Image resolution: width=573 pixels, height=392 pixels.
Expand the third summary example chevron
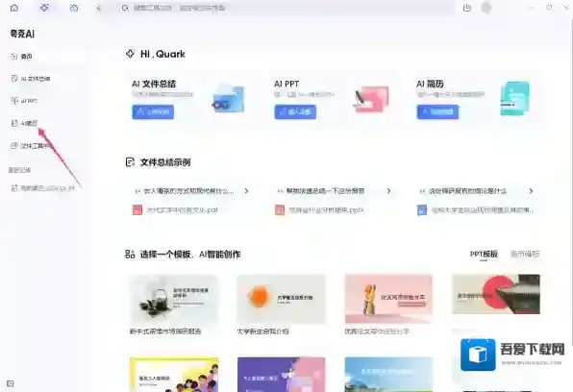(531, 191)
